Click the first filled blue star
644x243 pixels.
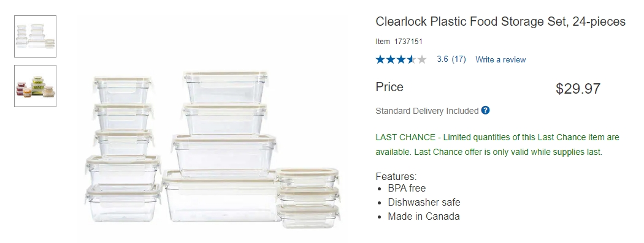pos(380,60)
